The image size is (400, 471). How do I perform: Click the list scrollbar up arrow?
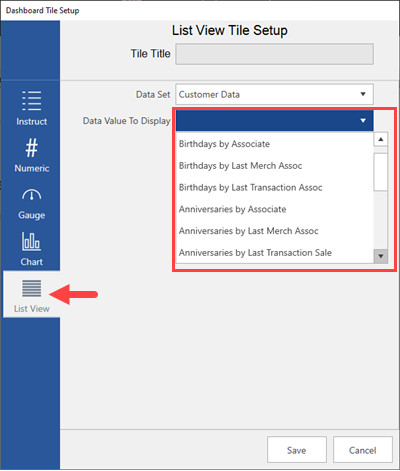click(381, 139)
